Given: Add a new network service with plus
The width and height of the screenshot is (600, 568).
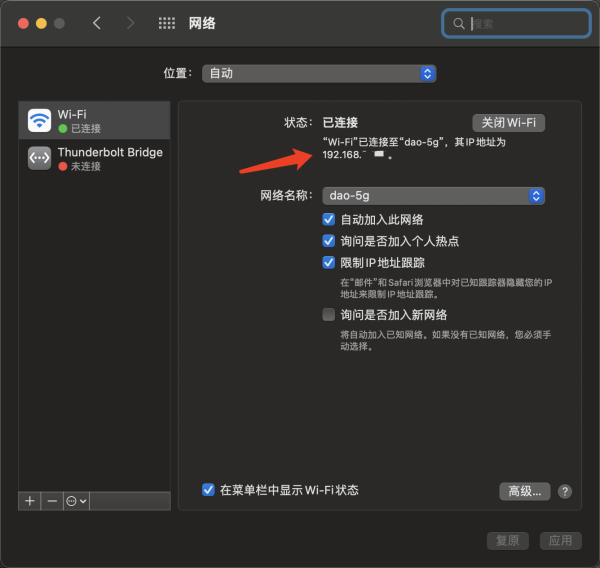Looking at the screenshot, I should [30, 500].
